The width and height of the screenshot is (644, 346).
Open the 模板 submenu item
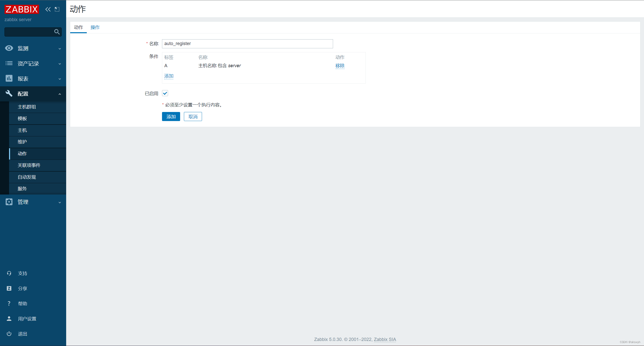(x=37, y=119)
